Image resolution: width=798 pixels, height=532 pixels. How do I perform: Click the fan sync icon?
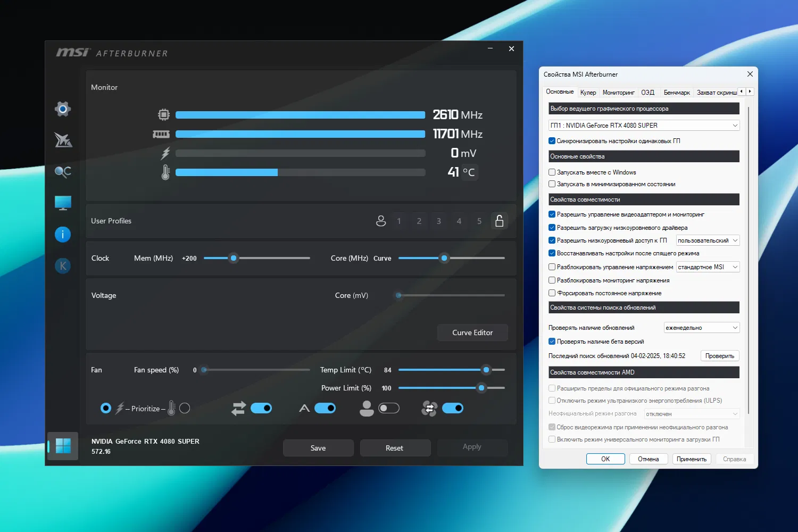[429, 408]
